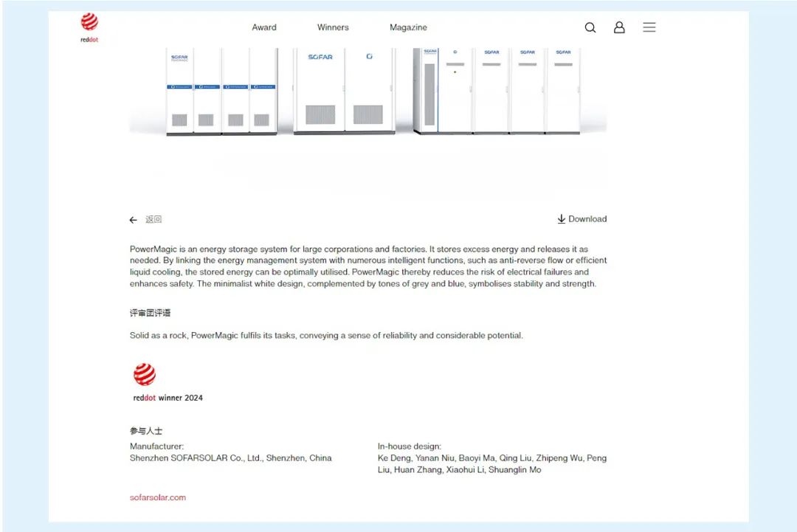Screen dimensions: 797x532
Task: Open the user account icon
Action: point(619,27)
